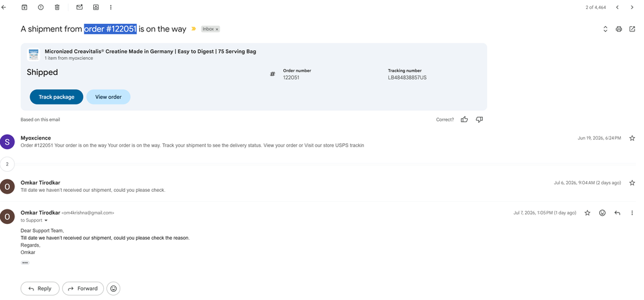Image resolution: width=644 pixels, height=300 pixels.
Task: Click the Reply button below the message
Action: (40, 289)
